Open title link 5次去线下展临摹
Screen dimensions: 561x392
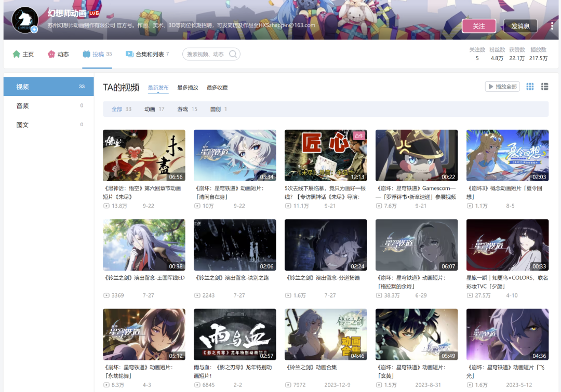(325, 193)
